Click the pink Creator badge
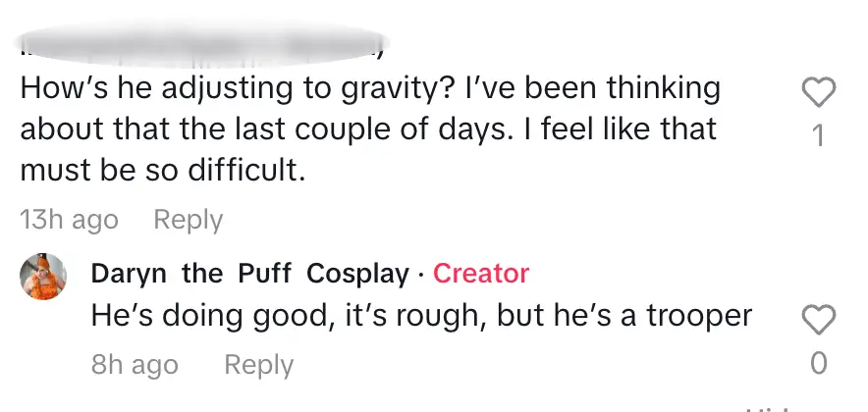This screenshot has height=412, width=868. [481, 274]
